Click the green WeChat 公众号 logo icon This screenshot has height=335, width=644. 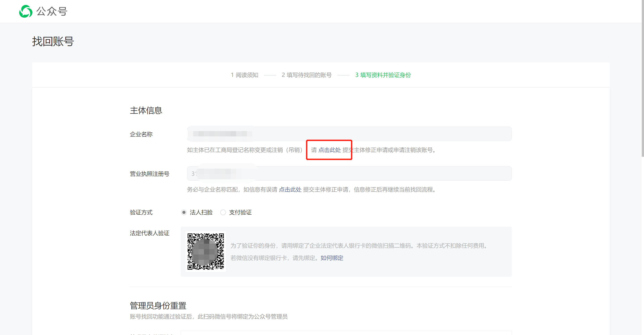pos(26,11)
